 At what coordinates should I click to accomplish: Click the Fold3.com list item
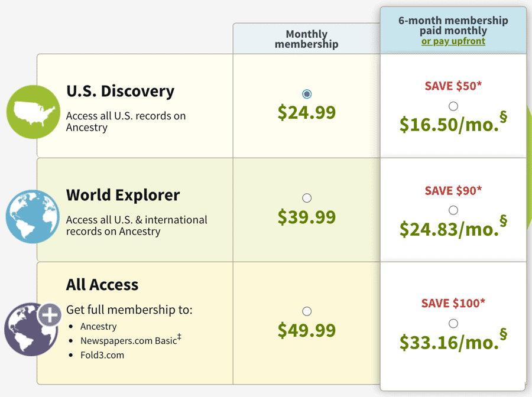coord(102,355)
